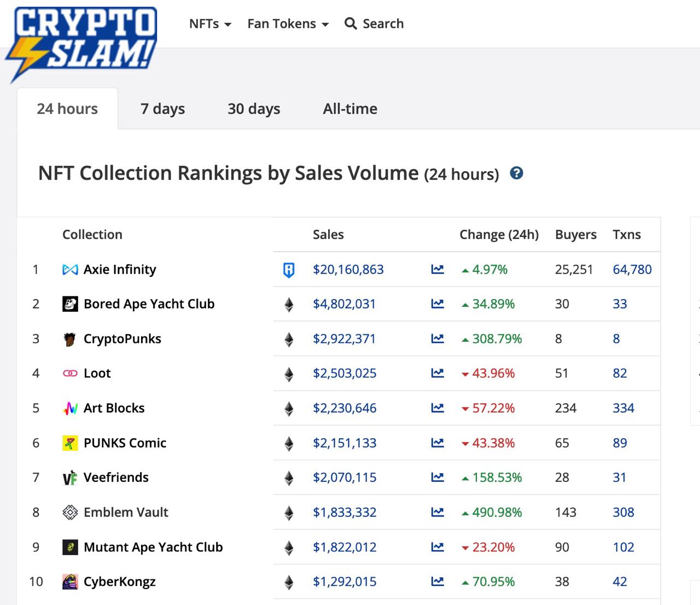Open the PUNKS Comic collection link
Viewport: 700px width, 605px height.
(125, 443)
